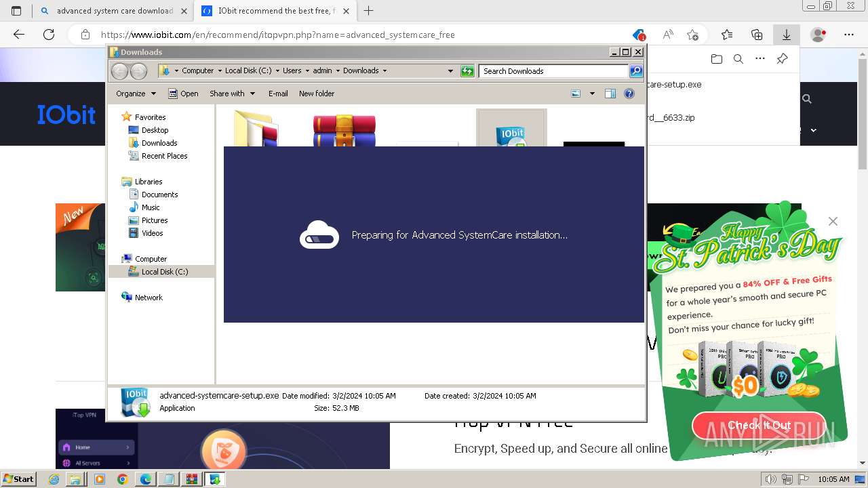Screen dimensions: 868x488
Task: Select Local Disk (C:) in navigation pane
Action: (x=161, y=272)
